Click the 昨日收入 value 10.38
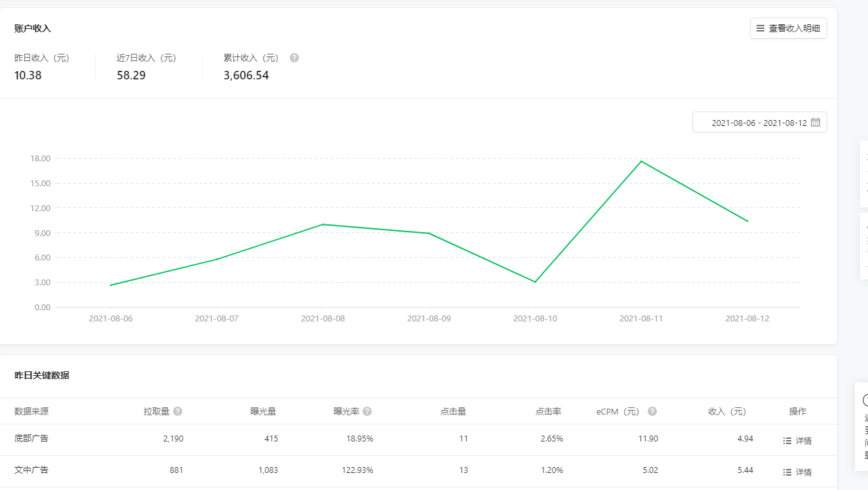 tap(28, 75)
